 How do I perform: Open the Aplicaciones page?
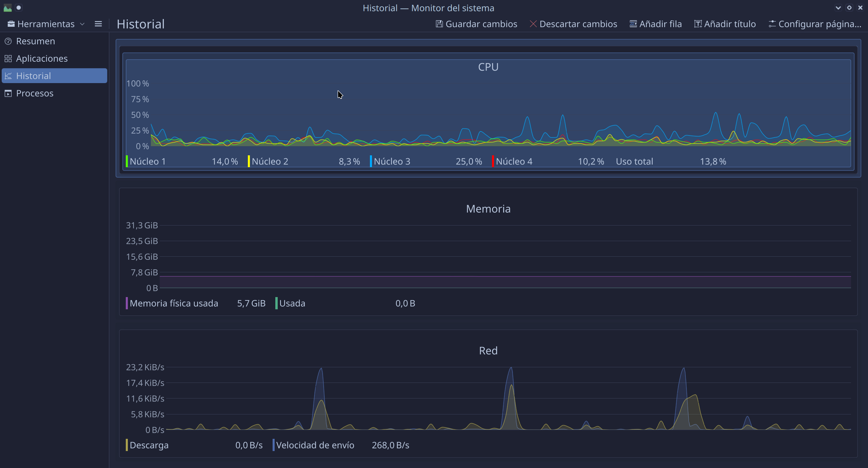[42, 59]
